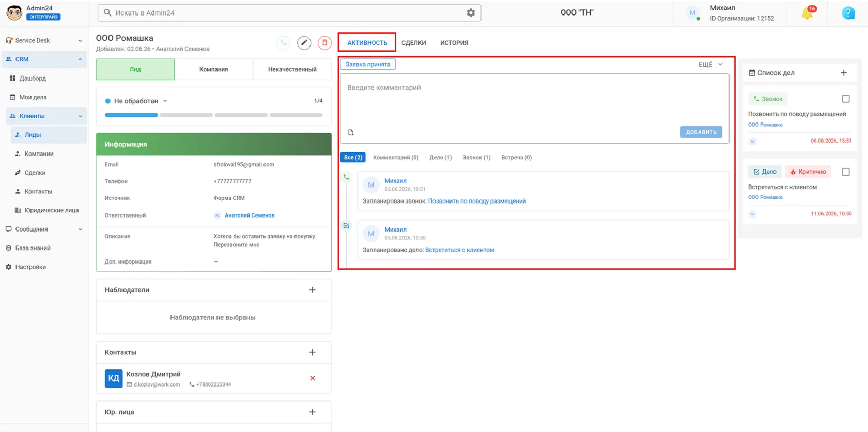Insert the Заявка принята quick comment
This screenshot has height=432, width=868.
[368, 65]
